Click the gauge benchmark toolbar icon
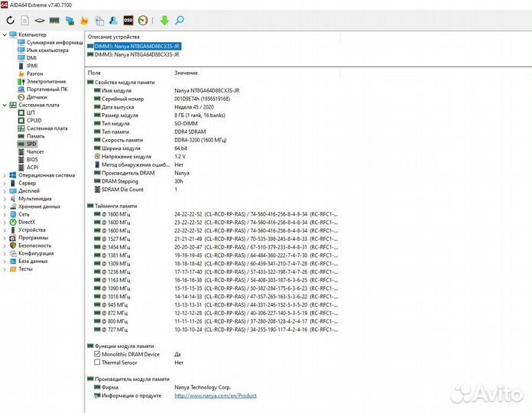Viewport: 532px width, 413px height. tap(143, 20)
